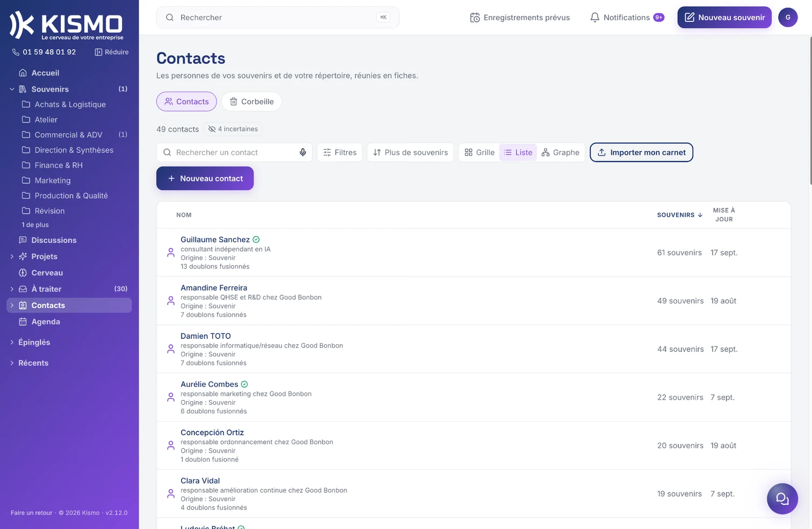The image size is (812, 529).
Task: Click the Accueil home item
Action: (69, 73)
